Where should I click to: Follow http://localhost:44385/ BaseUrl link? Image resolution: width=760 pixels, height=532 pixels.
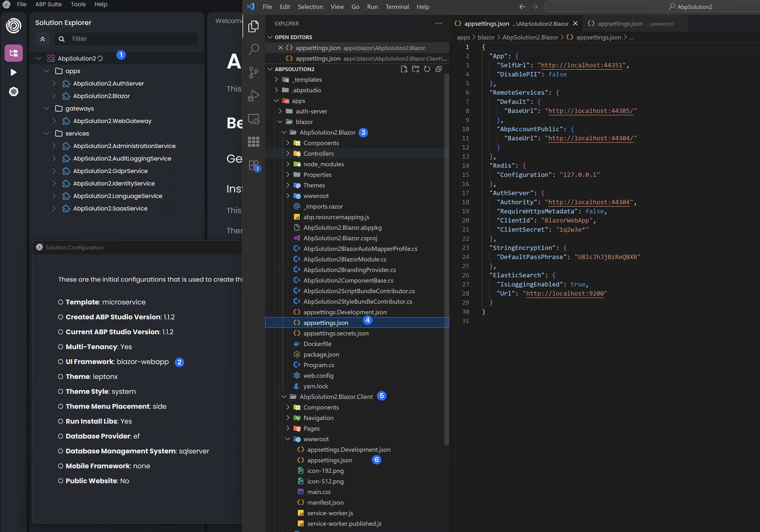591,111
